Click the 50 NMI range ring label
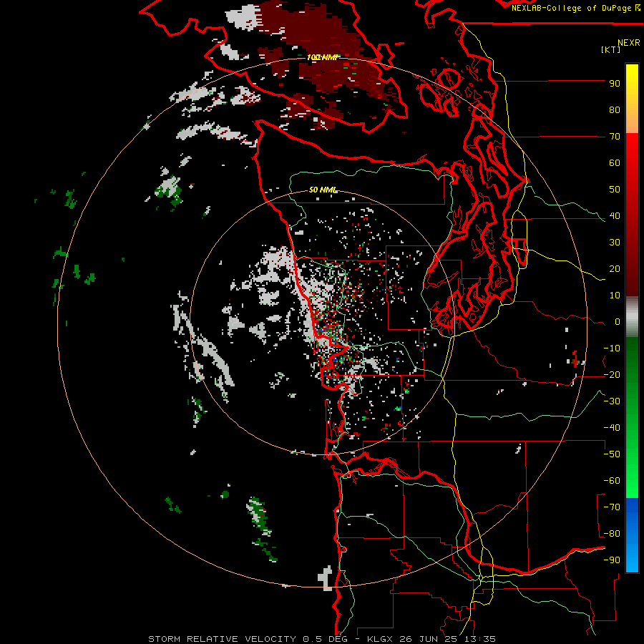Viewport: 644px width, 644px height. 323,190
